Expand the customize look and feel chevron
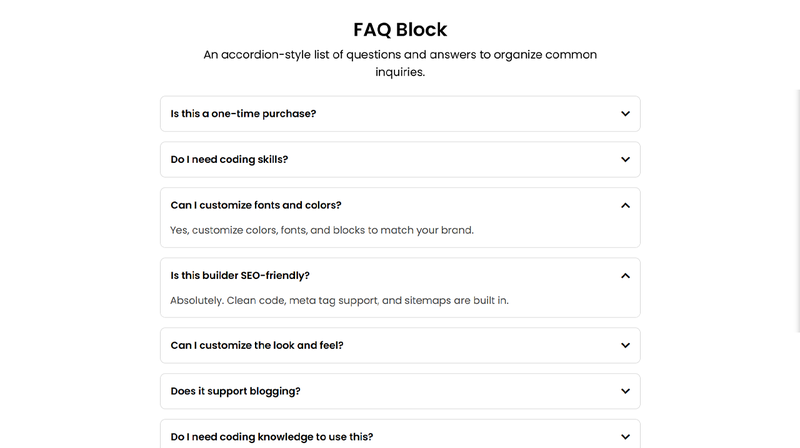 tap(625, 345)
